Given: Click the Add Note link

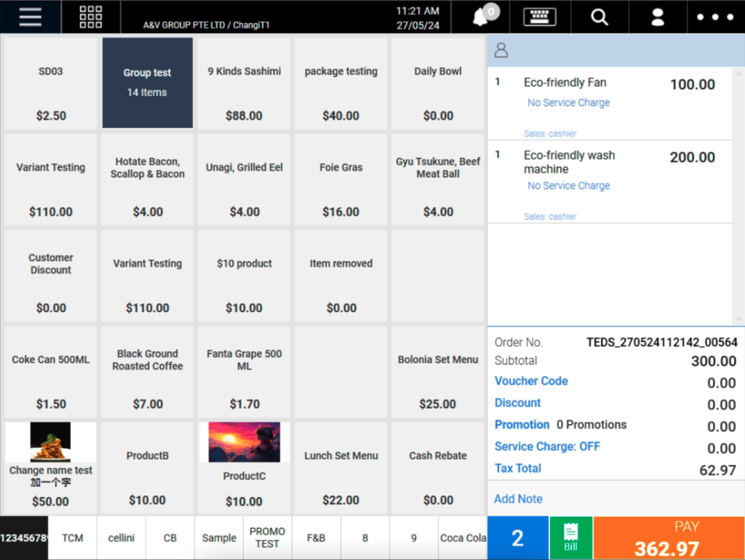Looking at the screenshot, I should point(518,499).
